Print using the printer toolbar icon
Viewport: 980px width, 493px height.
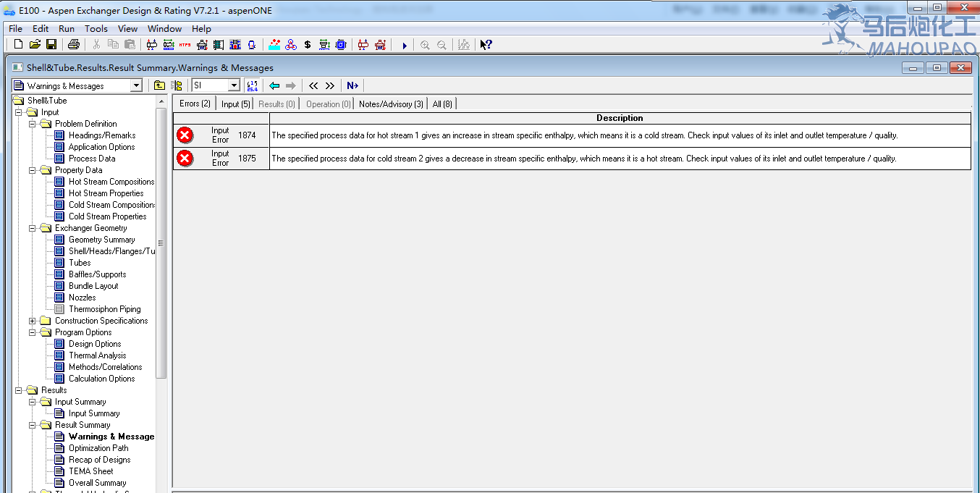tap(74, 44)
